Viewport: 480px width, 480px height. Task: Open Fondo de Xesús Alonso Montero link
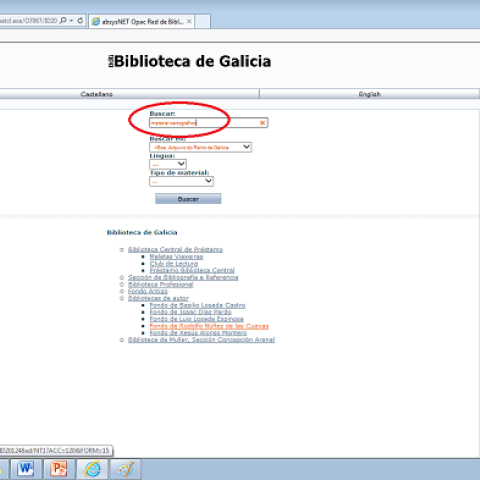coord(198,333)
